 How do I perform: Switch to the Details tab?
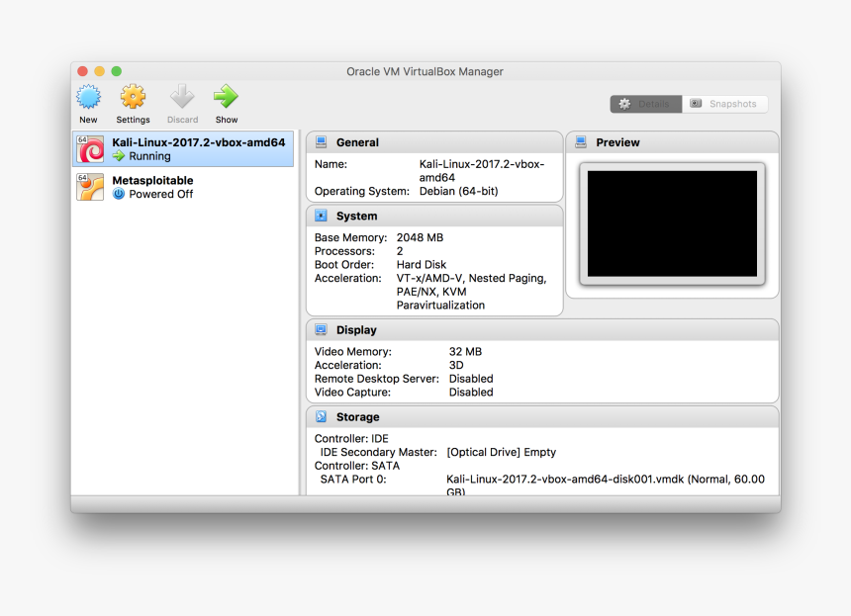[646, 104]
